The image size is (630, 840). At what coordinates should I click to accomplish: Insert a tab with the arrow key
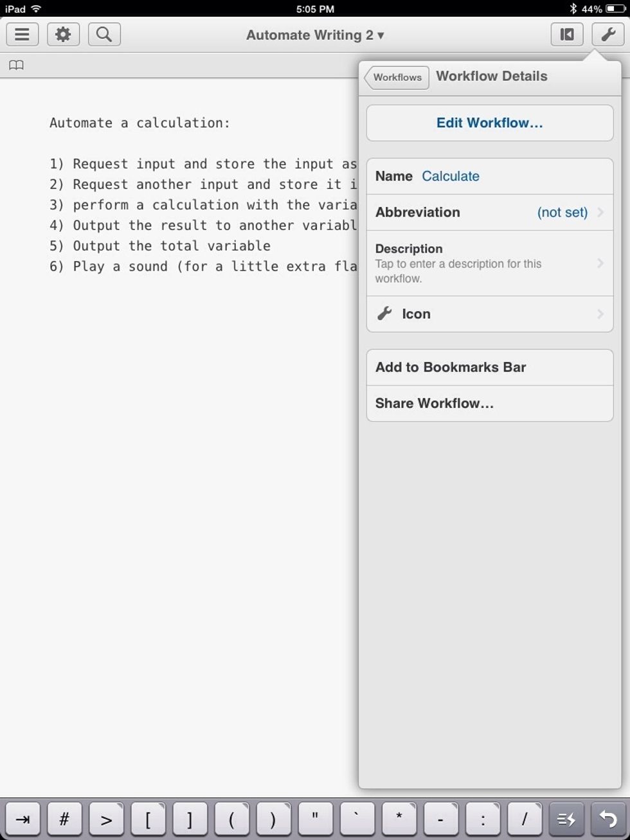(x=23, y=819)
